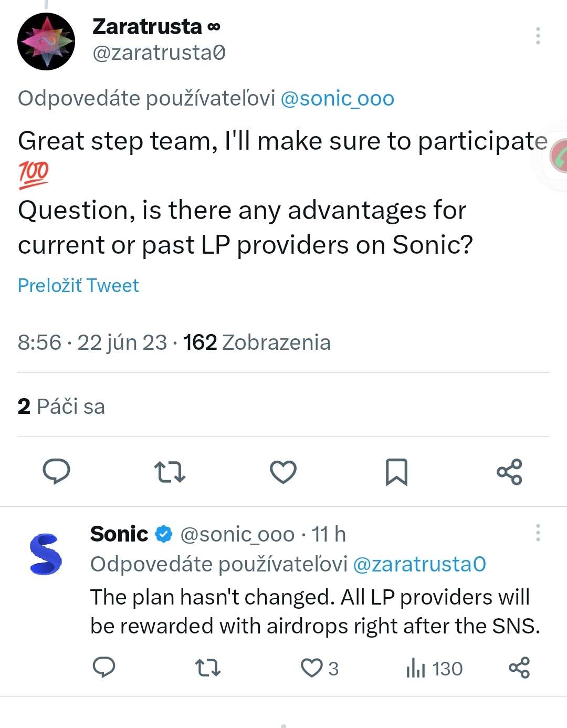The height and width of the screenshot is (728, 567).
Task: Retweet Sonic's reply
Action: 208,668
